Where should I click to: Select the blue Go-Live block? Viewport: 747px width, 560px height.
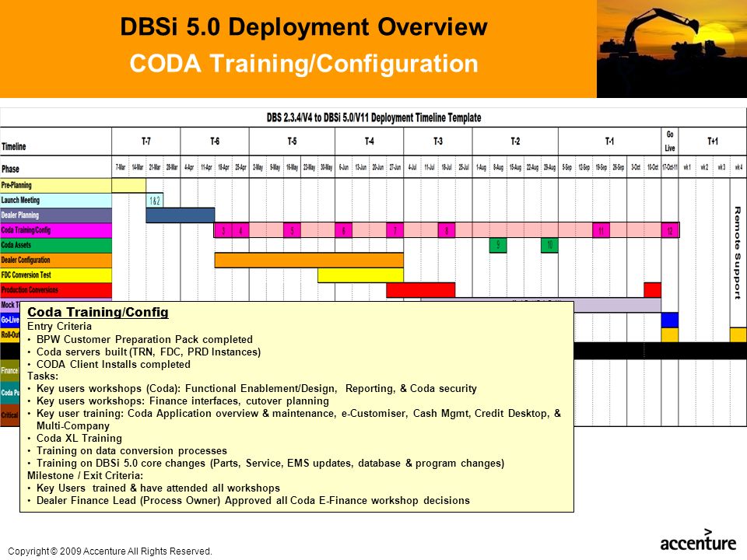coord(670,320)
